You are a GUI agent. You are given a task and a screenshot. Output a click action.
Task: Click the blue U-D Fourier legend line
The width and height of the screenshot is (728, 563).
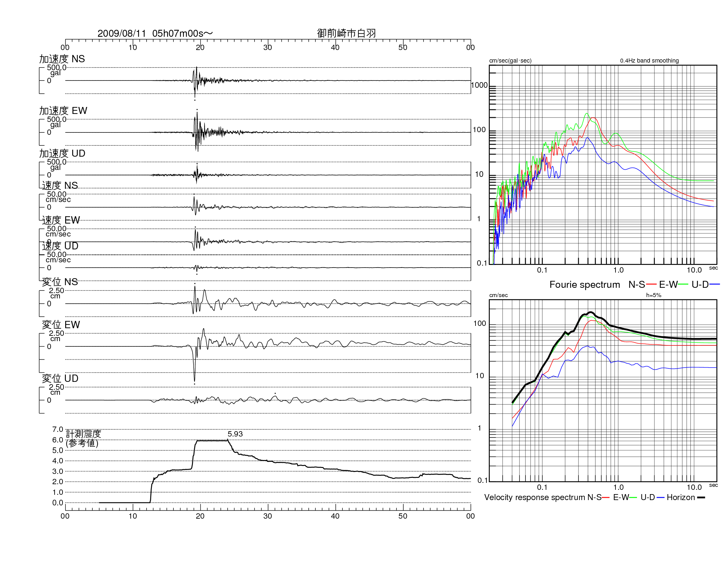click(715, 284)
